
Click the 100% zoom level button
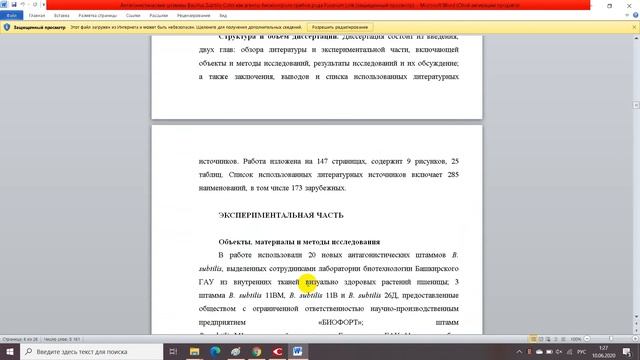coord(576,339)
